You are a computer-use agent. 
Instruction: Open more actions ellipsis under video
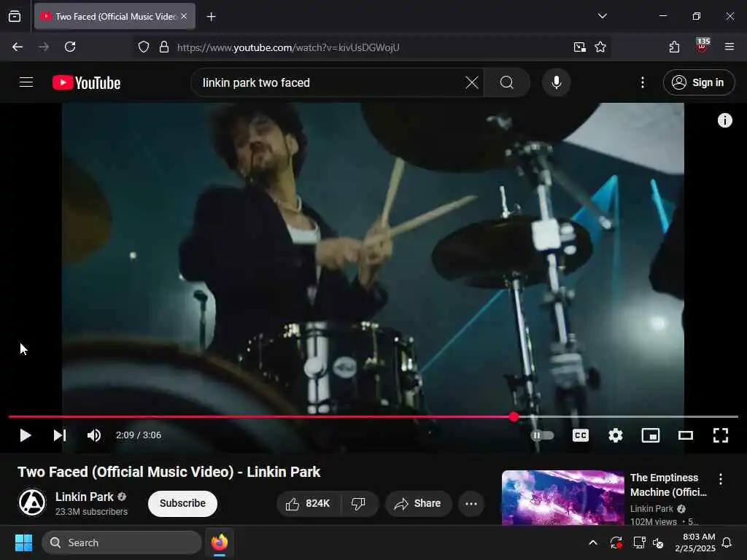tap(471, 503)
